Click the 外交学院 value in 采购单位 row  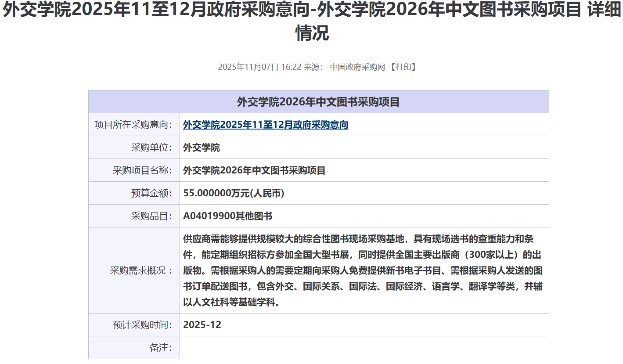pyautogui.click(x=202, y=148)
